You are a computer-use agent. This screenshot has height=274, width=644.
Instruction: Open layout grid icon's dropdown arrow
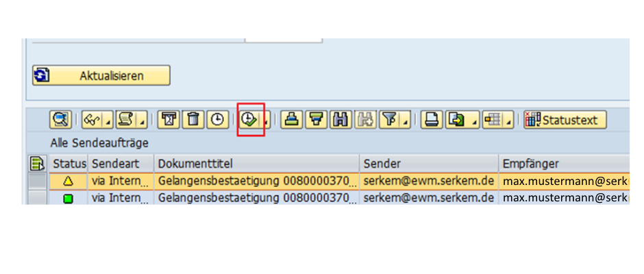coord(509,123)
